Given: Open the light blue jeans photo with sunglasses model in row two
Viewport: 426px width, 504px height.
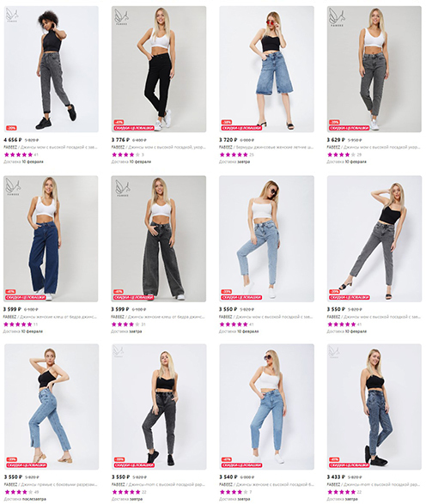Looking at the screenshot, I should (x=266, y=239).
